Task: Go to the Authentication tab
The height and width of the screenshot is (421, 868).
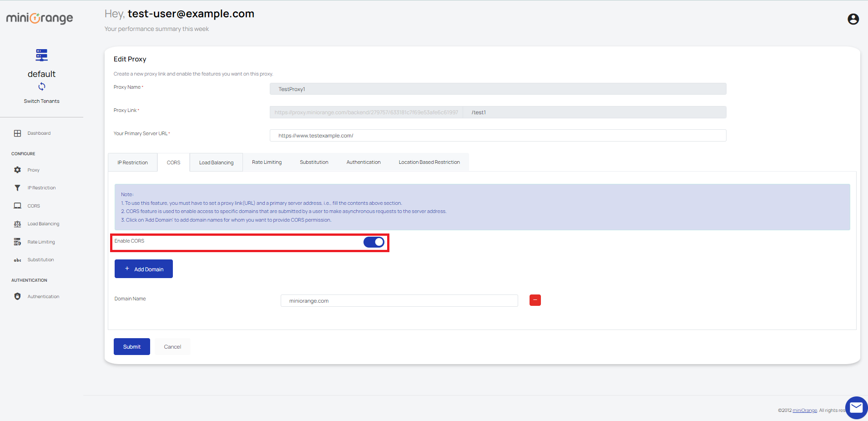Action: point(363,162)
